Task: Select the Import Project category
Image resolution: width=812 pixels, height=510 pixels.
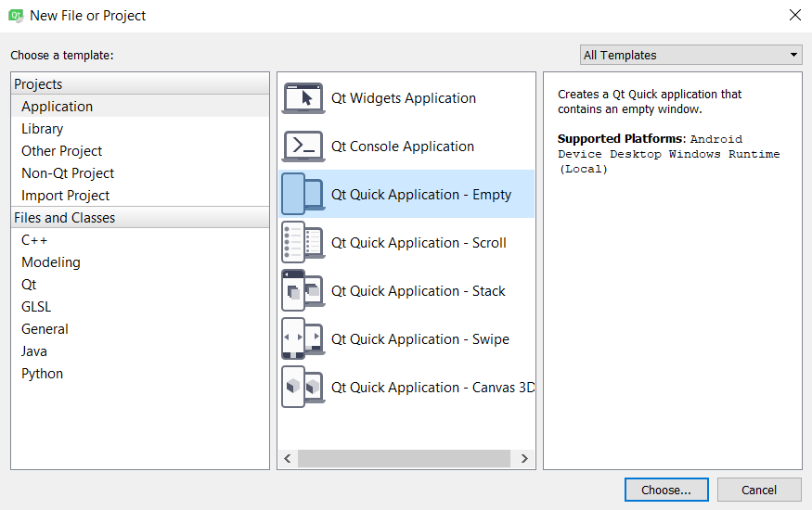Action: click(140, 195)
